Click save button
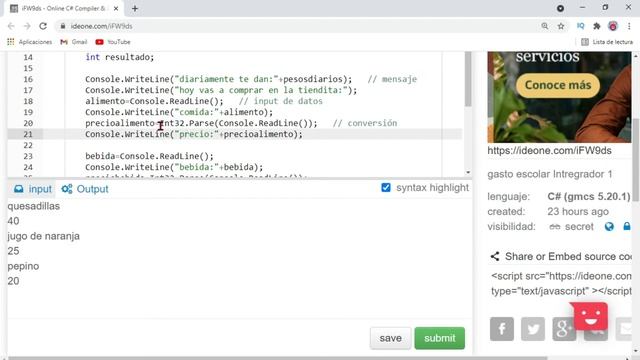The image size is (640, 360). [390, 338]
